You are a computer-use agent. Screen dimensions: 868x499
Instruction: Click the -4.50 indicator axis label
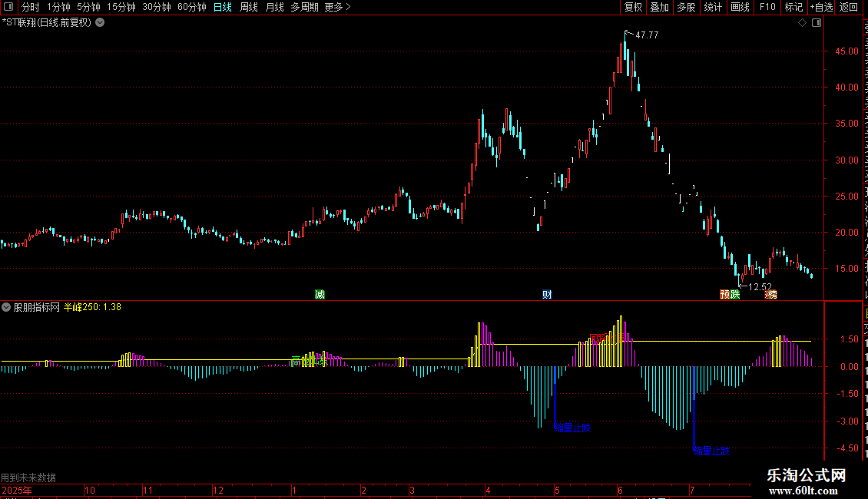tap(847, 448)
